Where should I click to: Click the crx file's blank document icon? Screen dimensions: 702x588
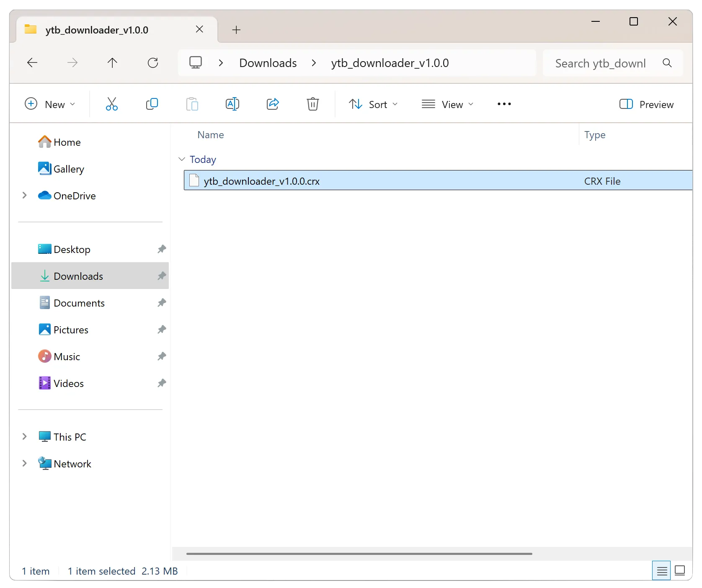194,180
